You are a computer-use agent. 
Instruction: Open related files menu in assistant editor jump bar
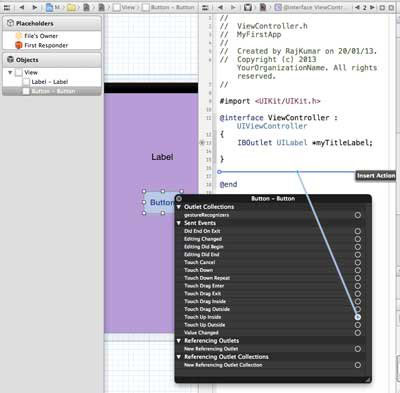tap(206, 7)
